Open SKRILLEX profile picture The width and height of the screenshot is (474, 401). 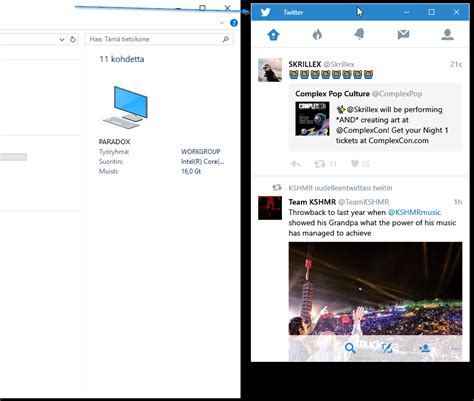coord(270,70)
